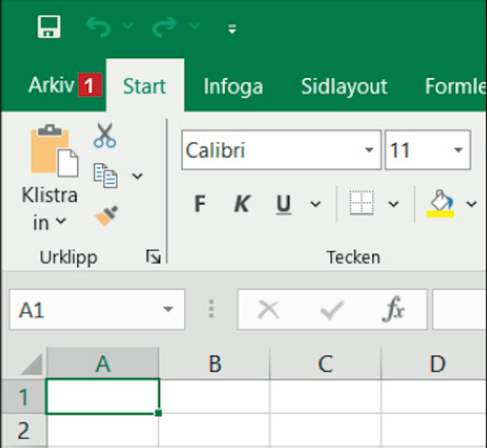
Task: Click the Cut scissors icon
Action: click(x=105, y=136)
